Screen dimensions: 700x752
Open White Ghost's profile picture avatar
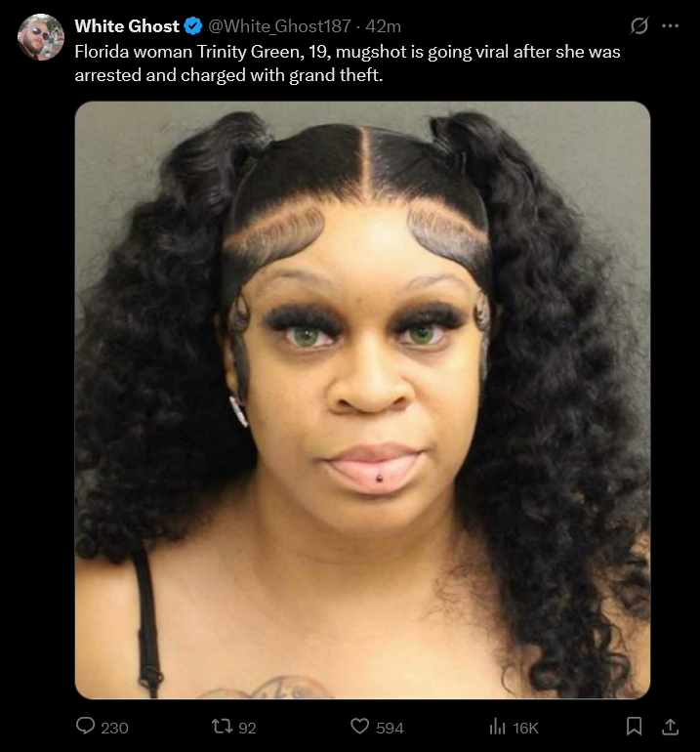pos(41,37)
